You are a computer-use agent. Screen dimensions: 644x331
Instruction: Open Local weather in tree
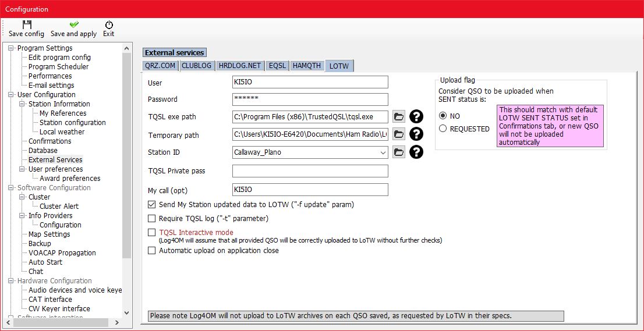[x=62, y=132]
